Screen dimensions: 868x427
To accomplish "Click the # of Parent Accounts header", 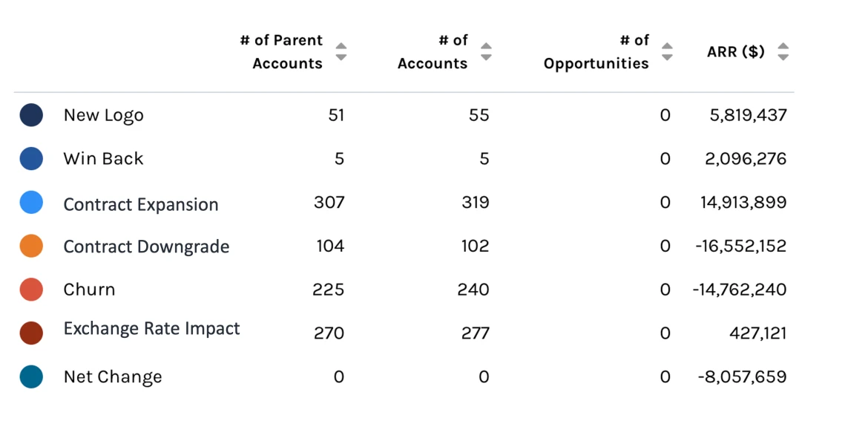I will [x=283, y=52].
